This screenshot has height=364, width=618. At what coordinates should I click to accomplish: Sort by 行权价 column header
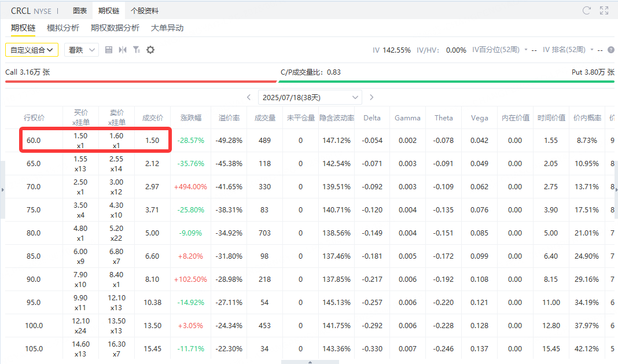[x=34, y=117]
